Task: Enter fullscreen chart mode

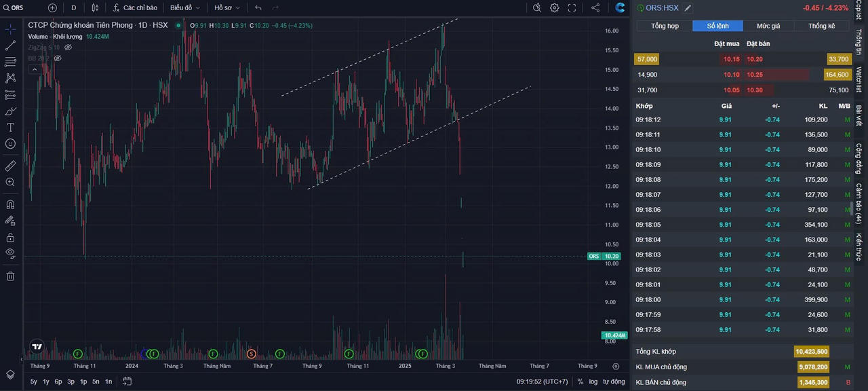Action: 572,7
